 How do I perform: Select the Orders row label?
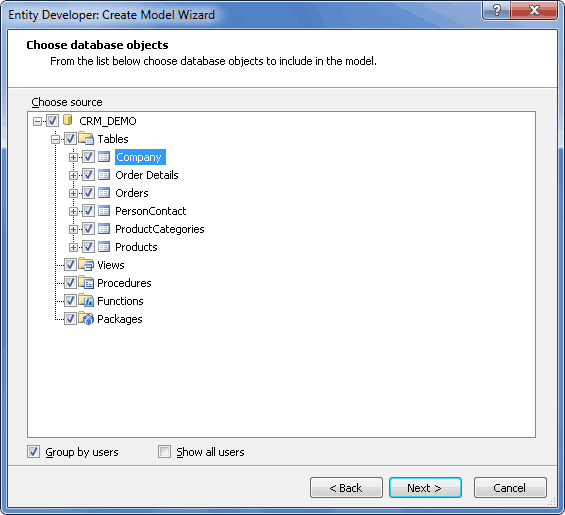point(132,193)
